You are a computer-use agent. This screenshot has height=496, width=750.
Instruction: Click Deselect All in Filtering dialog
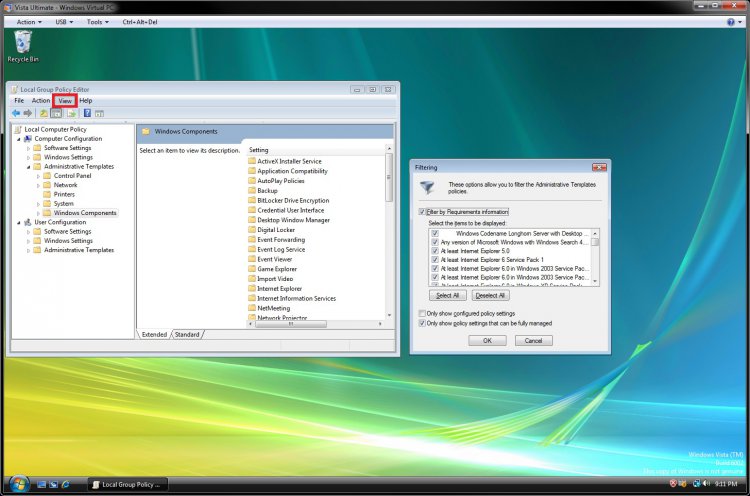click(x=490, y=296)
